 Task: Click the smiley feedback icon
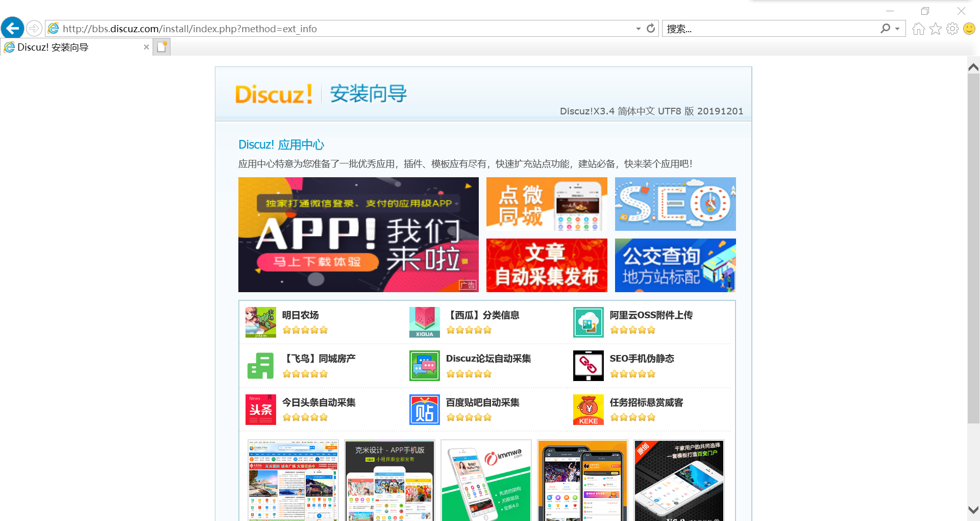coord(969,29)
